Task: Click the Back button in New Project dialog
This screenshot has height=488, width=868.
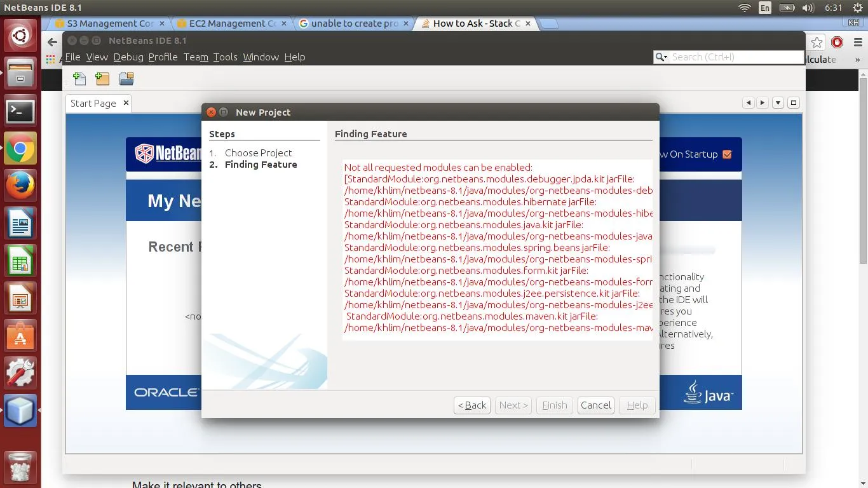Action: 472,405
